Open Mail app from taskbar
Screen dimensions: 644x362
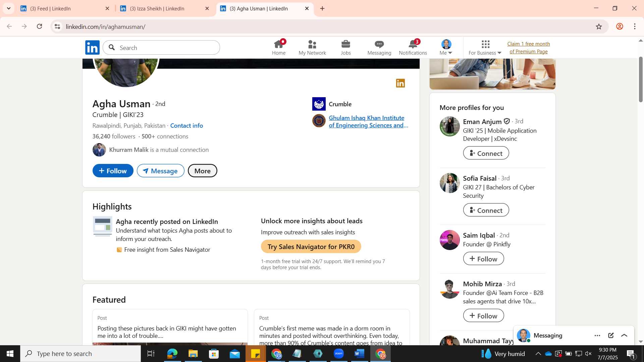235,354
